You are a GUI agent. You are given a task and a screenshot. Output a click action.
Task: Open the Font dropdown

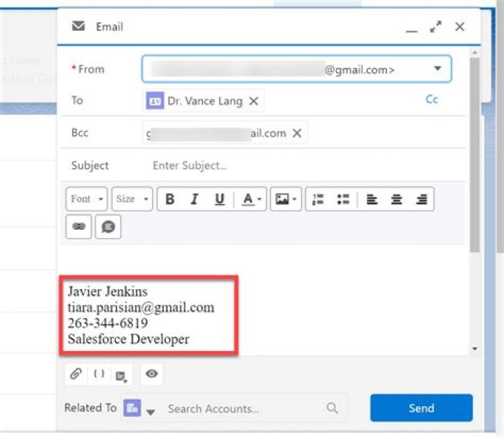pyautogui.click(x=87, y=199)
